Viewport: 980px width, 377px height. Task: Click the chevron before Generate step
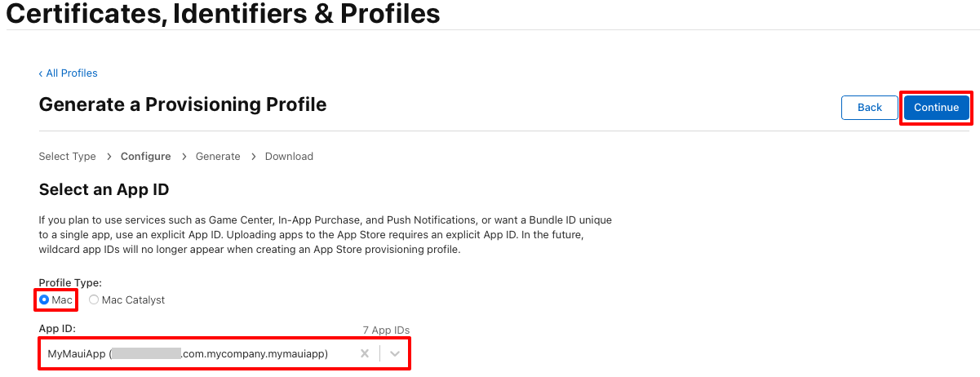pos(184,156)
